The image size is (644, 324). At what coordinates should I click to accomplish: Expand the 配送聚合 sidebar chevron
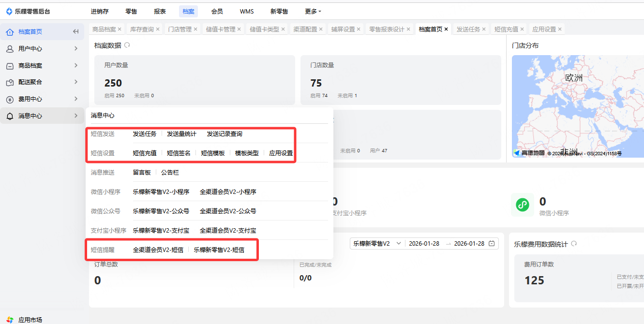76,82
